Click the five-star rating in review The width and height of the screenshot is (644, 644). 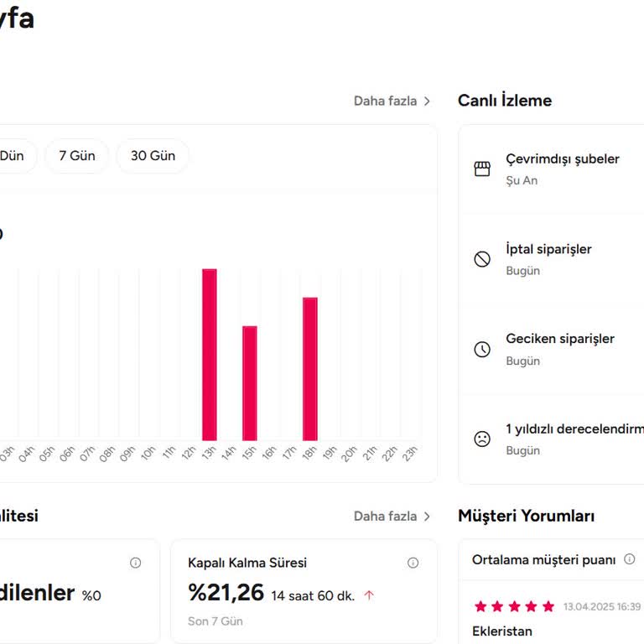[x=514, y=606]
